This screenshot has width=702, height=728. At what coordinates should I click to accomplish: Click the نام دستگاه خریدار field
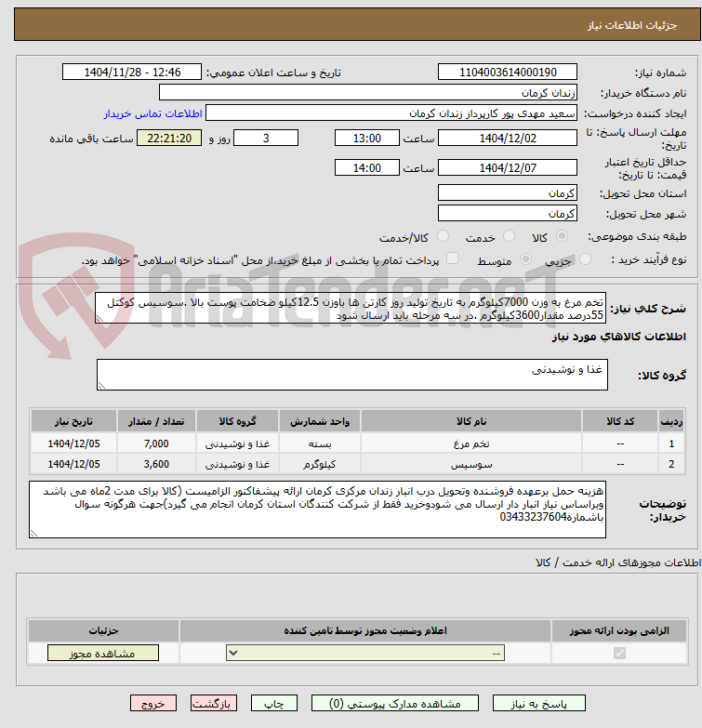pyautogui.click(x=368, y=92)
